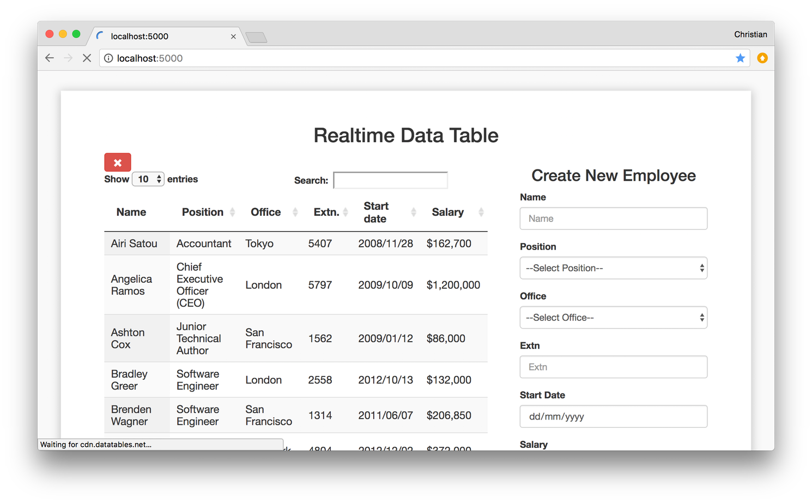Click extension 1314 cell
This screenshot has height=504, width=812.
click(326, 415)
